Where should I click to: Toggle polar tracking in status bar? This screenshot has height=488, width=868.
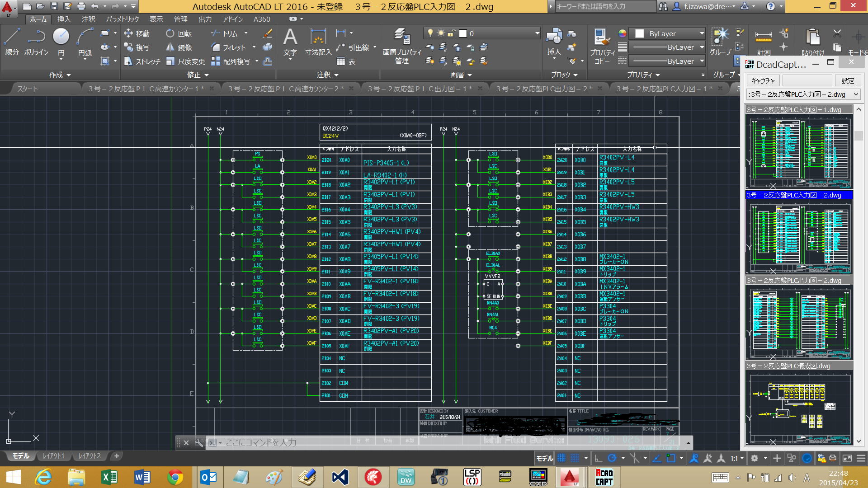coord(612,458)
